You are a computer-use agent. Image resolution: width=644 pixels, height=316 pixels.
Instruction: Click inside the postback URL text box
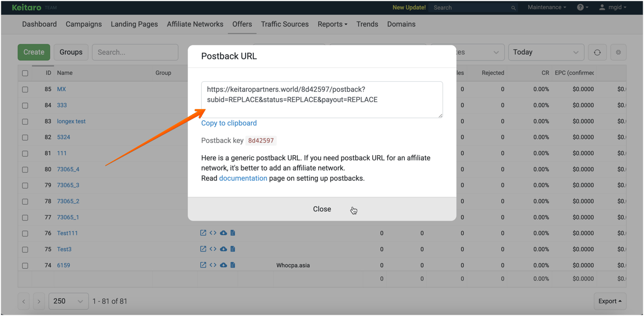click(322, 99)
